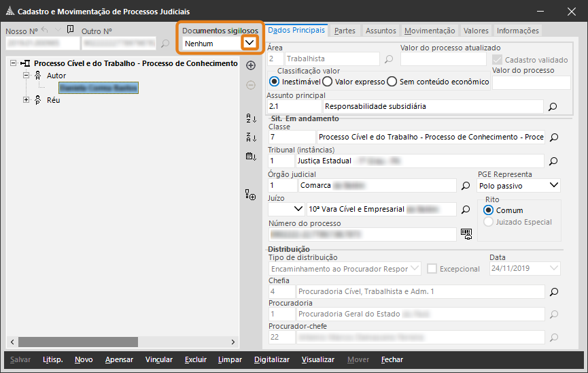This screenshot has height=373, width=588.
Task: Open the Documentos sigilosos dropdown
Action: coord(250,43)
